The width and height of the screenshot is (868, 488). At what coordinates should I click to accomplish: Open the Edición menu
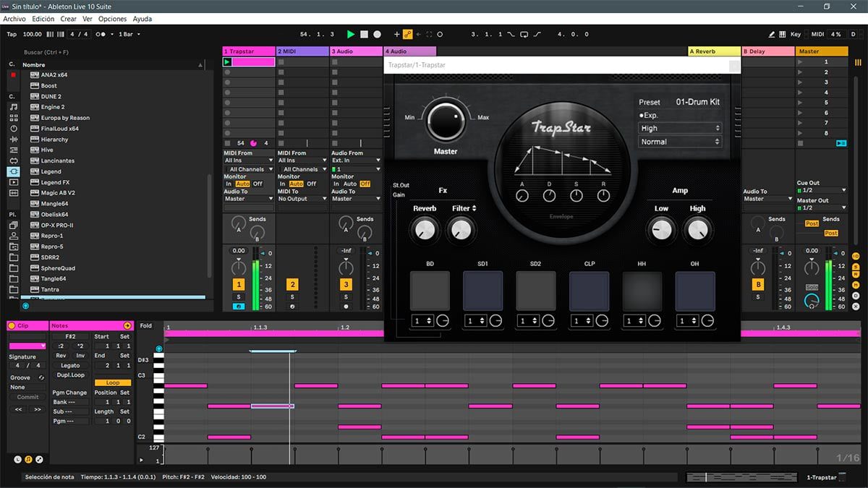tap(43, 19)
